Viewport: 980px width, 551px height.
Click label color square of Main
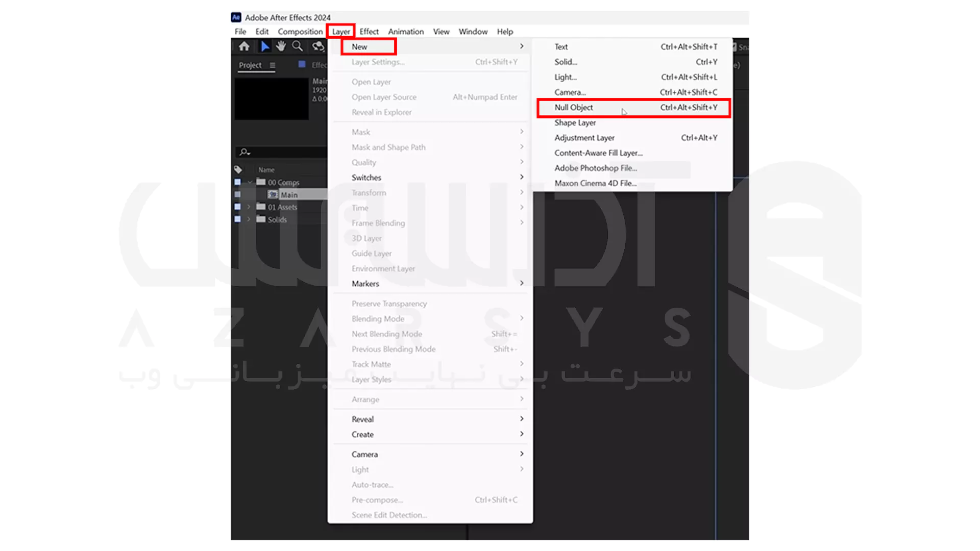point(237,194)
